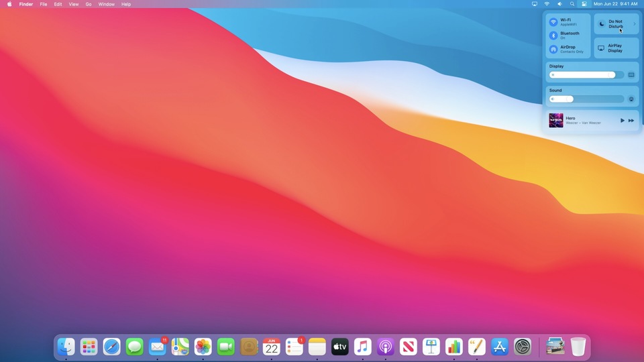The image size is (644, 362).
Task: Open the Window menu
Action: pos(107,4)
